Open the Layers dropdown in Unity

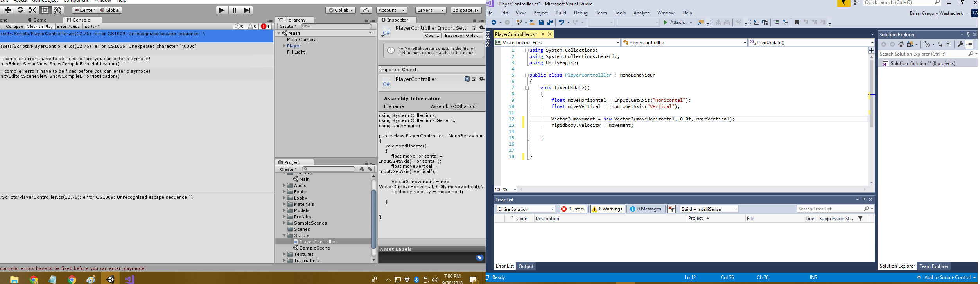(x=431, y=10)
